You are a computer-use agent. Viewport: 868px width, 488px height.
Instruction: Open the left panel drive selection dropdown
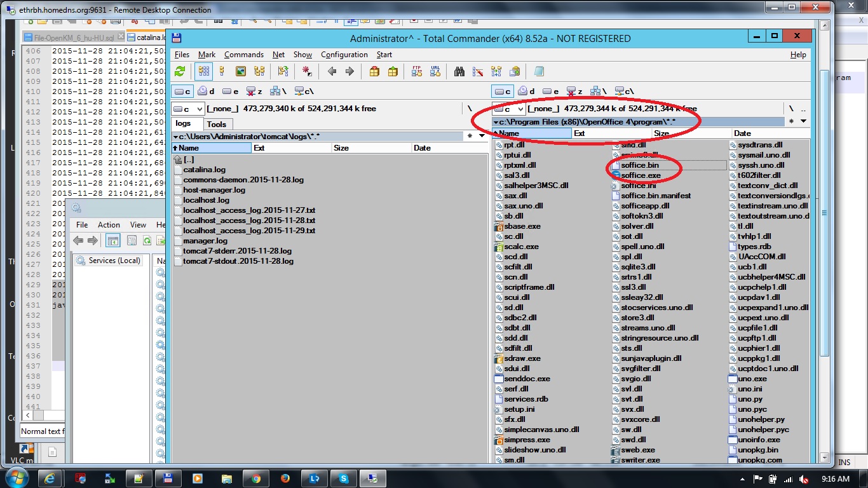(x=186, y=108)
